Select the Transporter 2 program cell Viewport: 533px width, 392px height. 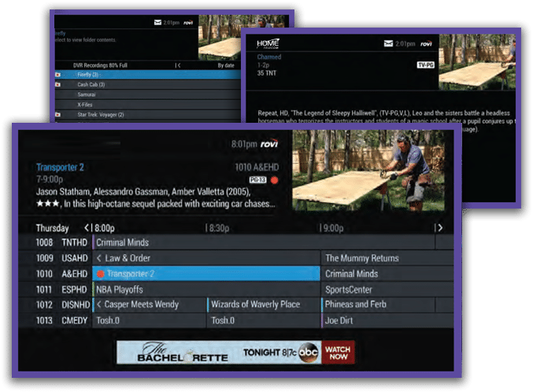[206, 274]
